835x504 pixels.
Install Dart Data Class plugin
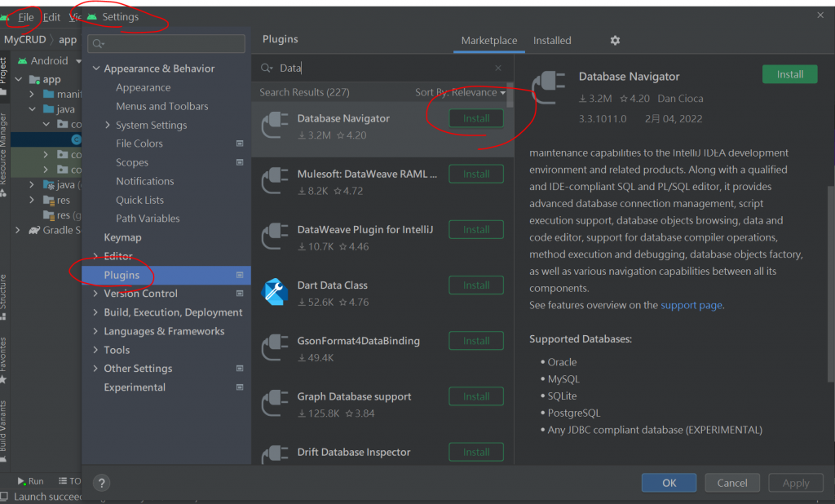click(x=476, y=285)
